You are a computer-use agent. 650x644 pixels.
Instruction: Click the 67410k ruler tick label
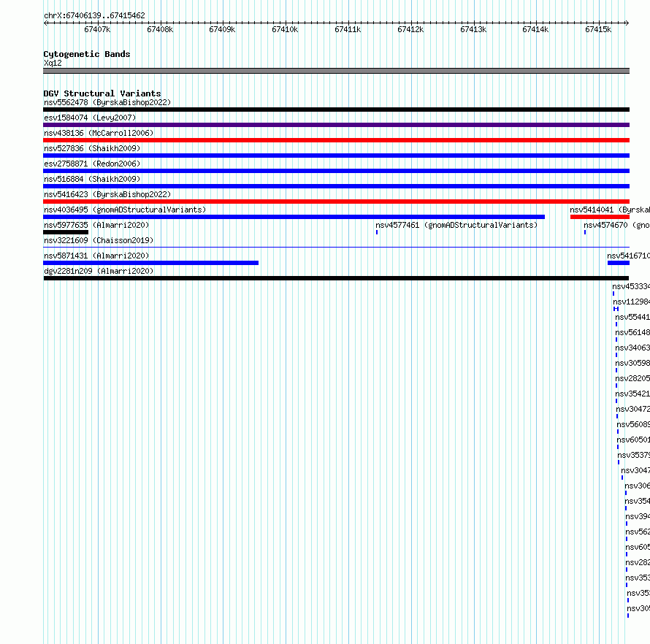285,29
